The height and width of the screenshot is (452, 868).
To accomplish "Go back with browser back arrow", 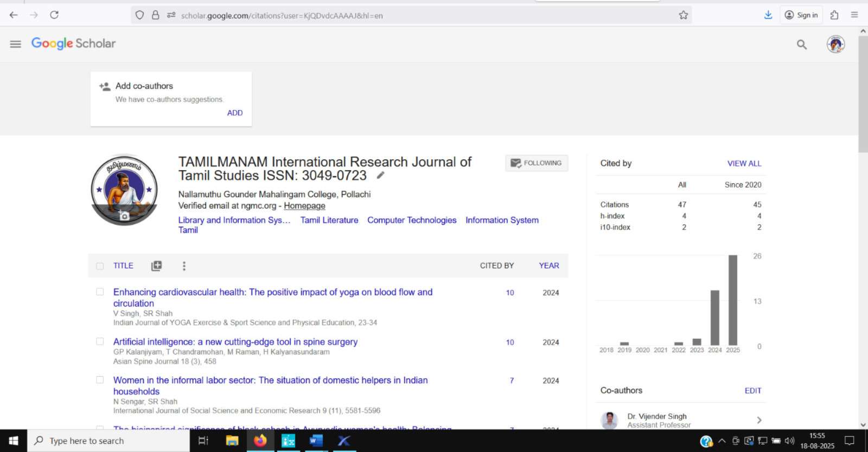I will tap(14, 15).
